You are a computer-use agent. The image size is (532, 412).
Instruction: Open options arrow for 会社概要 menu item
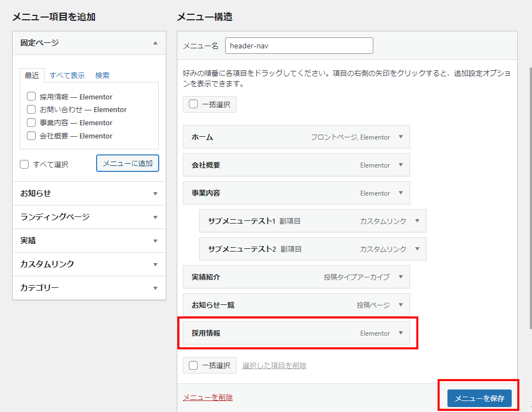[x=401, y=165]
